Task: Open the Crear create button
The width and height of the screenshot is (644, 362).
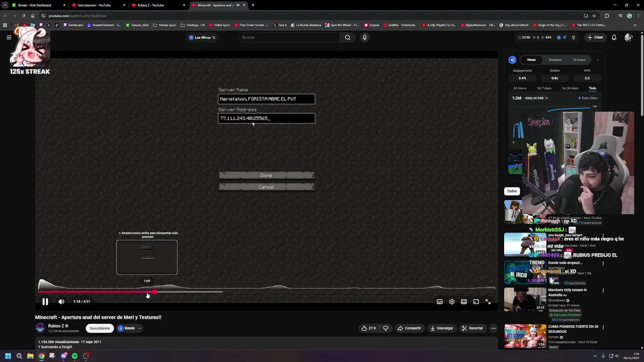Action: (595, 37)
